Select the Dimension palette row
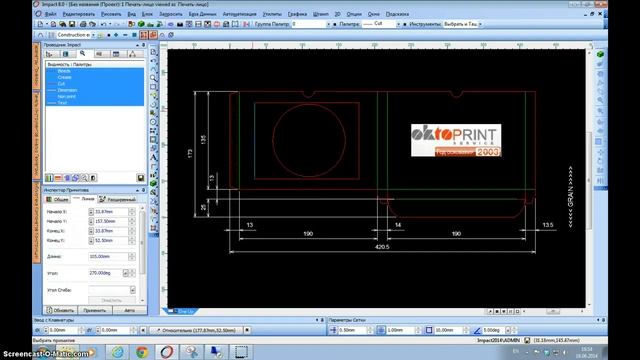Image resolution: width=640 pixels, height=360 pixels. 94,90
